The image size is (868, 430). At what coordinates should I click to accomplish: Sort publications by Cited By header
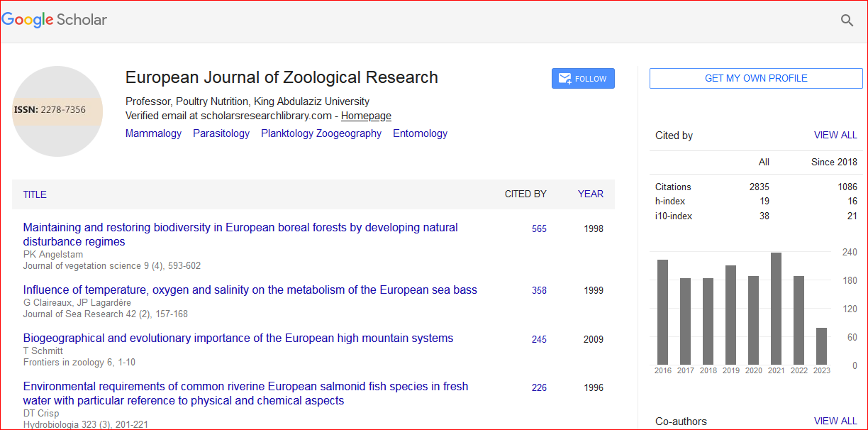click(x=525, y=194)
